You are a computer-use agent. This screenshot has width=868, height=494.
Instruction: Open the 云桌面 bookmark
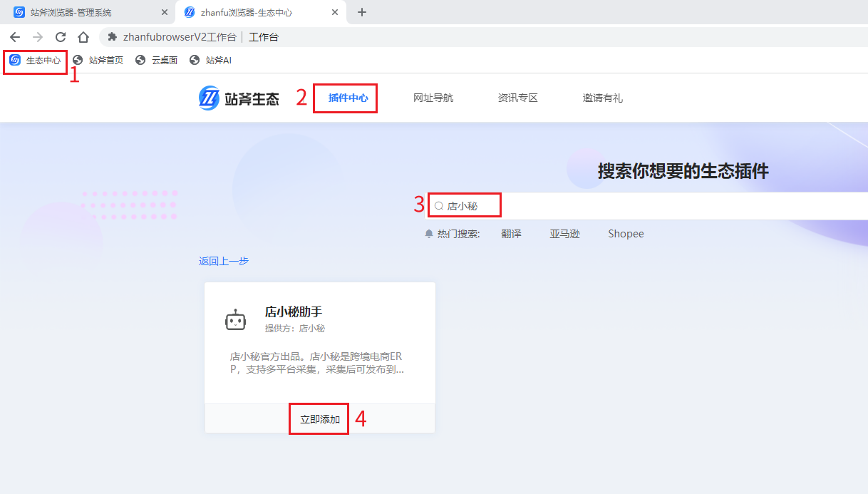156,61
